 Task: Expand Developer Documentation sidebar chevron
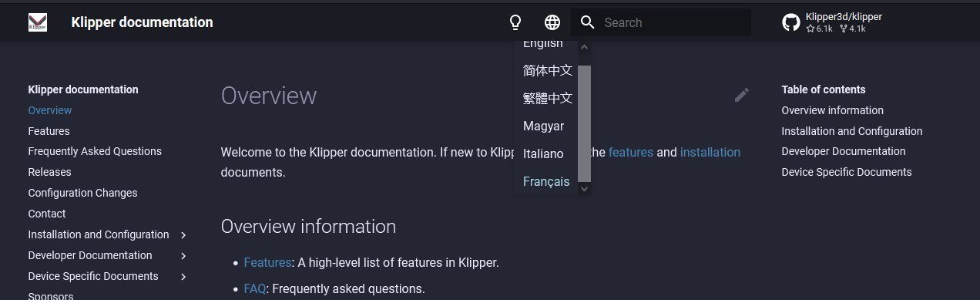(183, 255)
